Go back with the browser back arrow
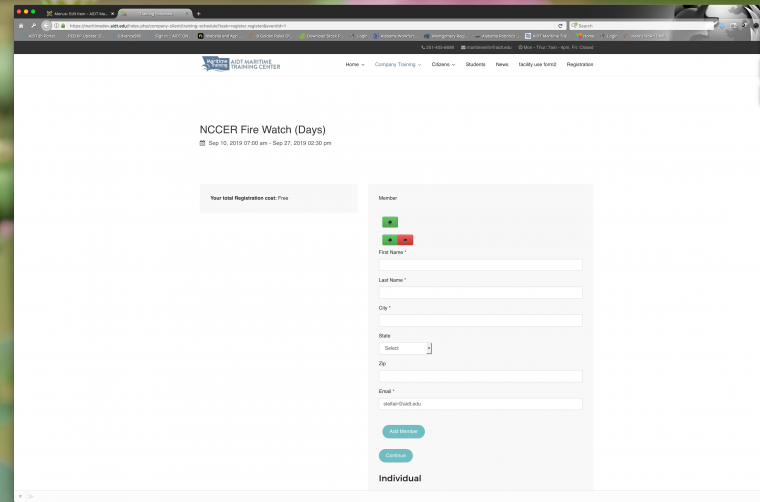 [x=46, y=26]
